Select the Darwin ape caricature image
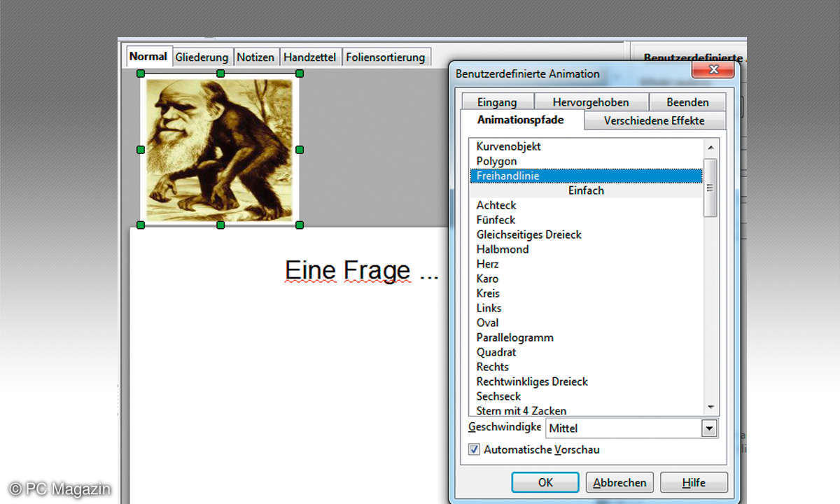This screenshot has height=504, width=840. pyautogui.click(x=220, y=149)
